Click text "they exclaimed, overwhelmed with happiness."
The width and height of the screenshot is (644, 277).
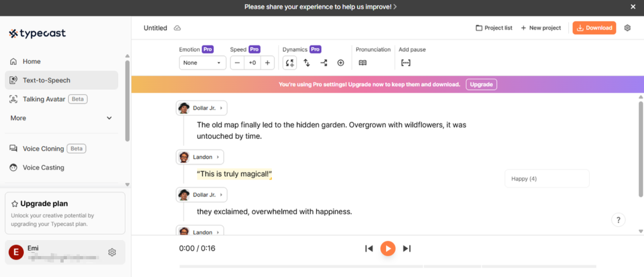point(274,212)
